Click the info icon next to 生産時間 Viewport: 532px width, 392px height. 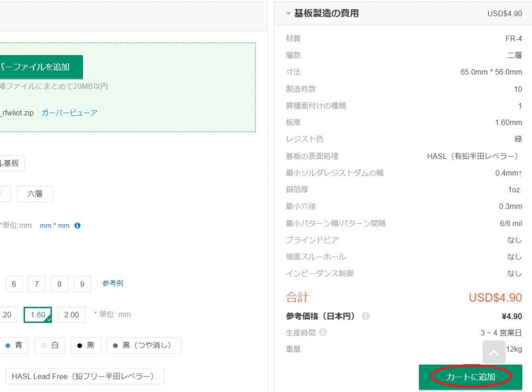pos(323,333)
